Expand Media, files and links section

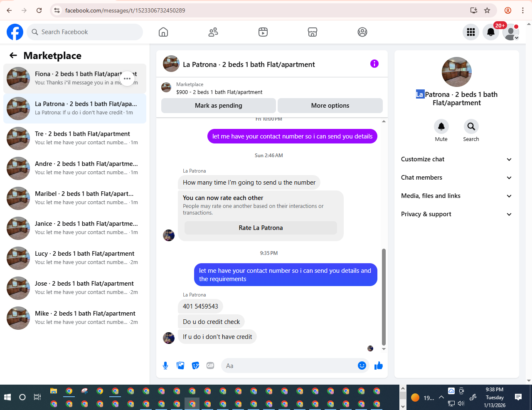point(457,196)
